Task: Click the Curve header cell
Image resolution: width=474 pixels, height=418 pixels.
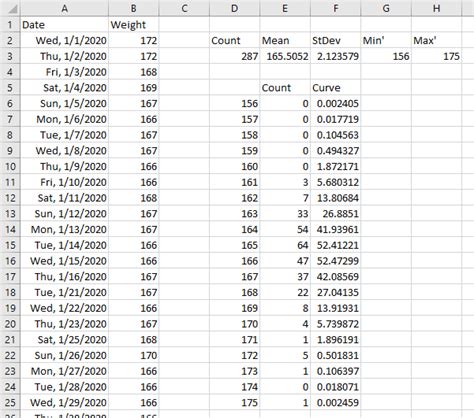Action: 335,87
